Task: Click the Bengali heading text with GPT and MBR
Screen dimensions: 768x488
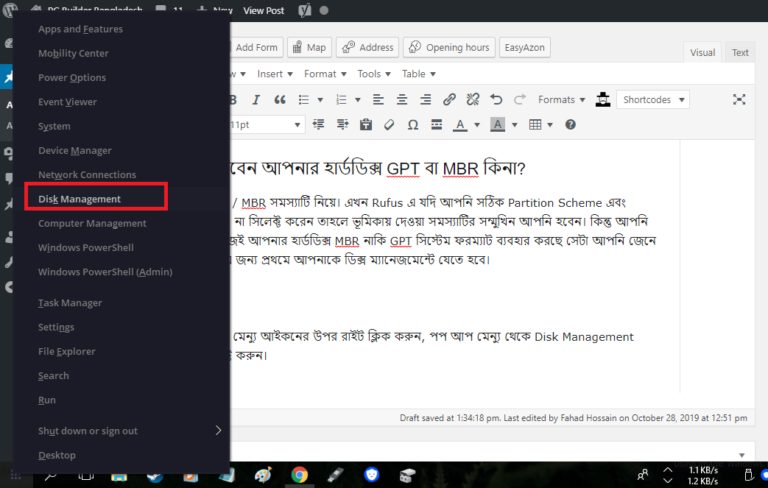Action: [x=377, y=168]
